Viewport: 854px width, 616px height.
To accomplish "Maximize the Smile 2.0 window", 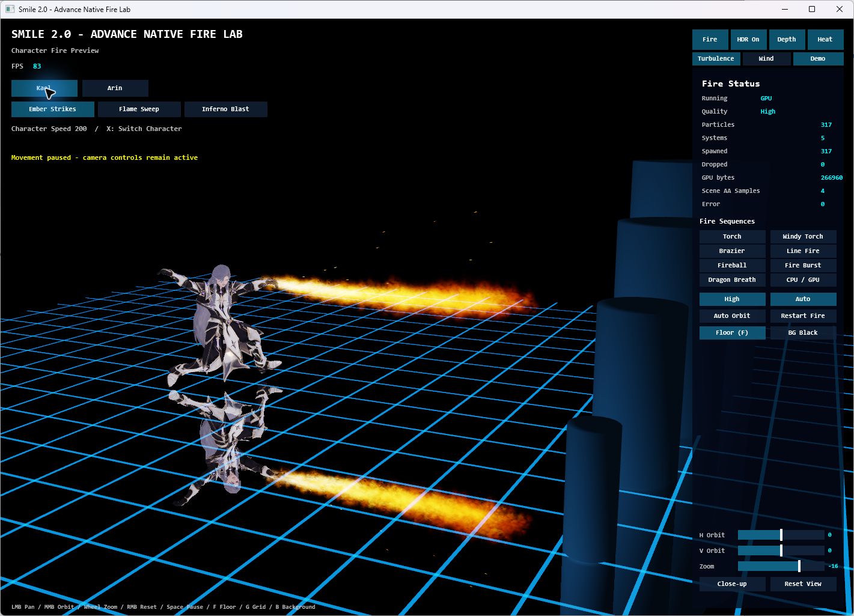I will (812, 9).
